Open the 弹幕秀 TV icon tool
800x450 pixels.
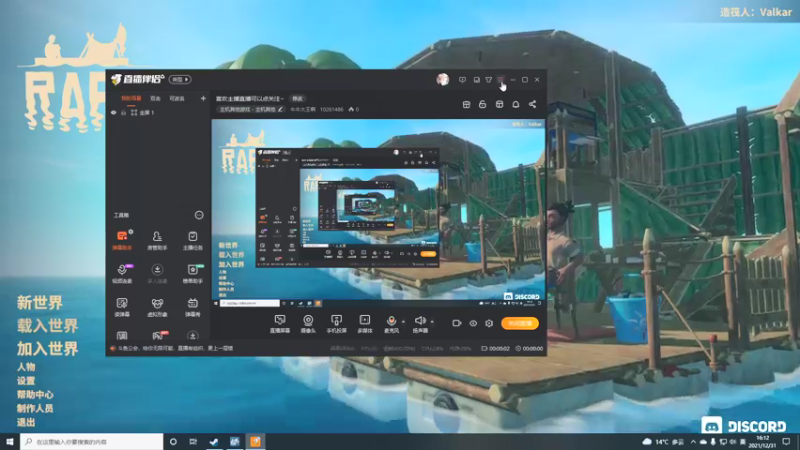tap(192, 307)
